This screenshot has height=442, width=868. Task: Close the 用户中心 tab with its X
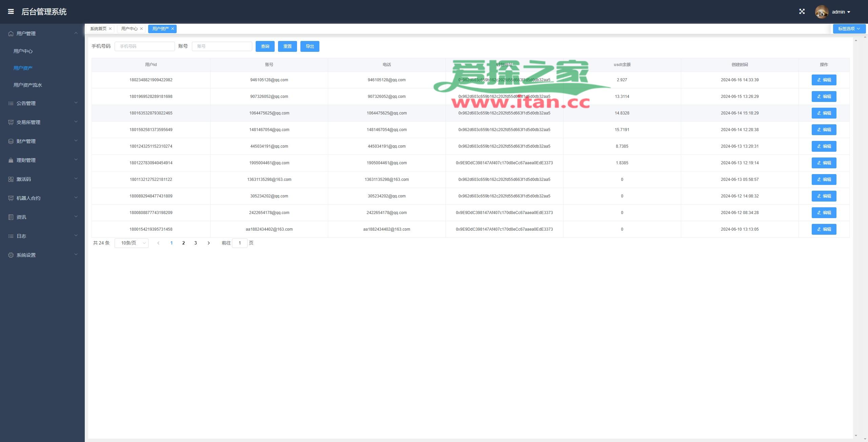(x=141, y=29)
